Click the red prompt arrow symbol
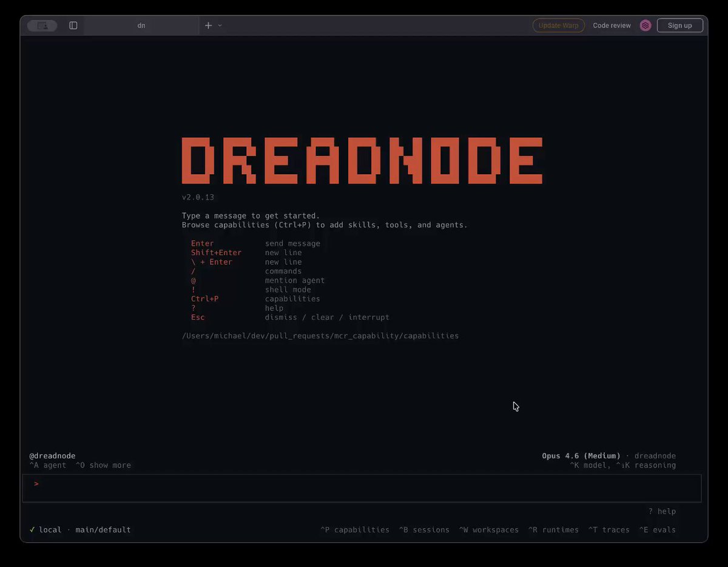Screen dimensions: 728x567 36,484
